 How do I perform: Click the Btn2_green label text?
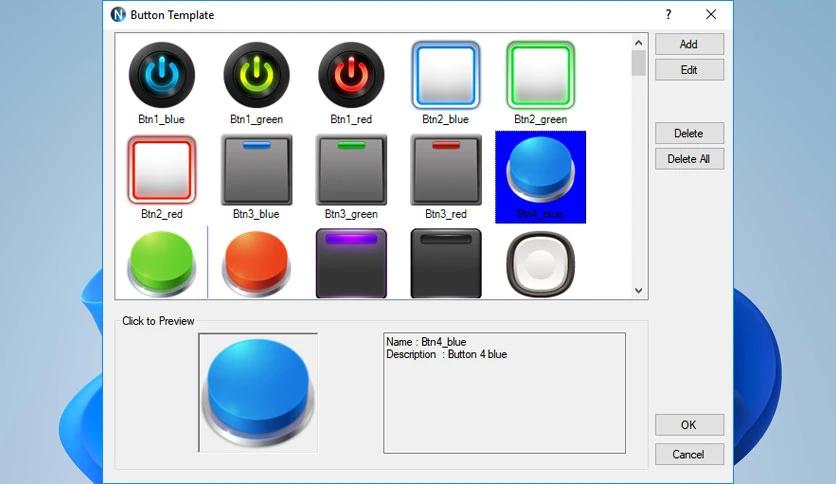pos(541,119)
